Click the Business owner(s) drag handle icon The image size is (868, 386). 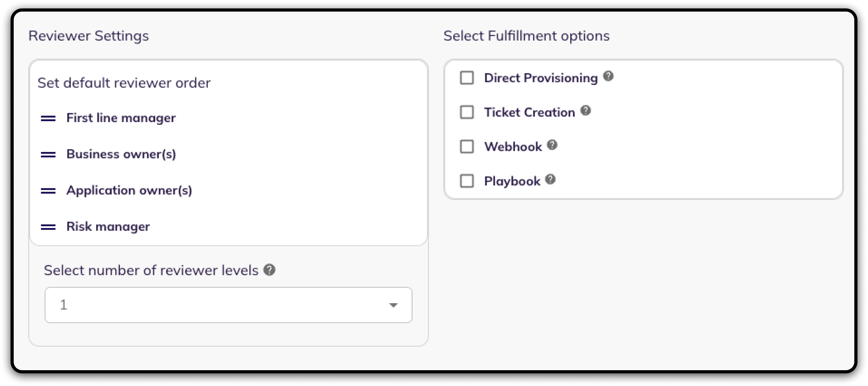48,155
